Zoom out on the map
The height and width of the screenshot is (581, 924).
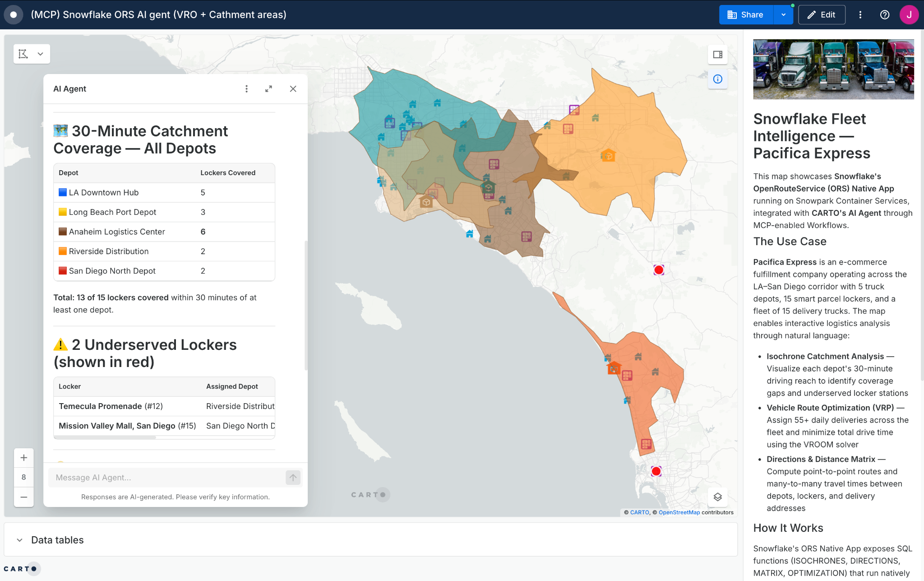(x=24, y=497)
